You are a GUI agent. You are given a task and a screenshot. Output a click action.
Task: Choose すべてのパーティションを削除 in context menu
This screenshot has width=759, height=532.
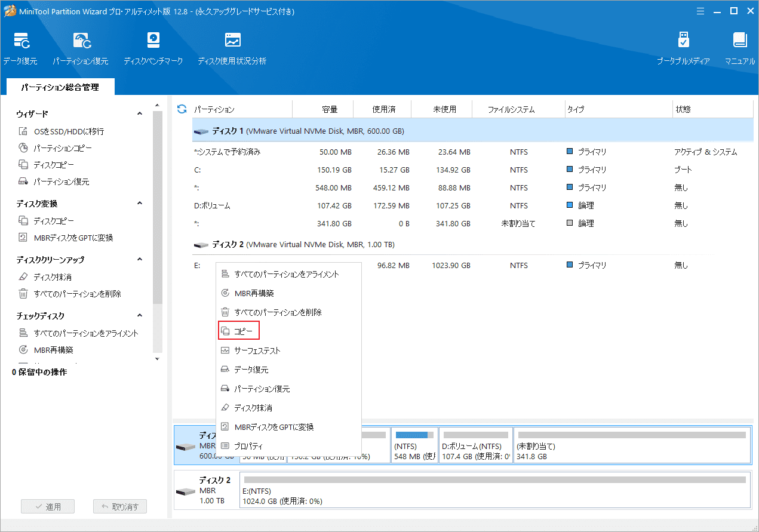[x=288, y=312]
